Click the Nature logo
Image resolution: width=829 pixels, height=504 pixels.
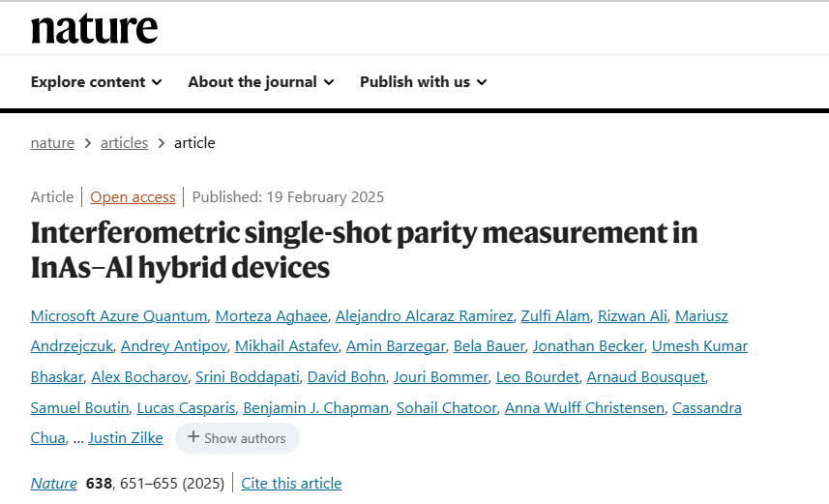[94, 28]
